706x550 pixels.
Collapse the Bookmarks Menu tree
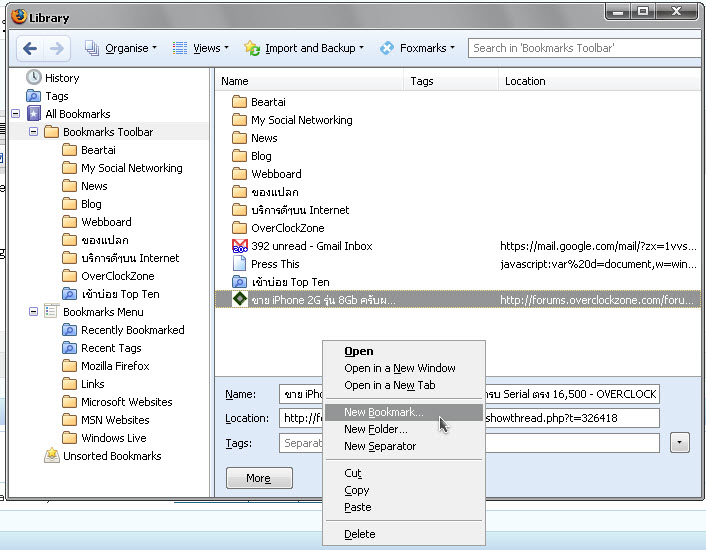click(33, 311)
